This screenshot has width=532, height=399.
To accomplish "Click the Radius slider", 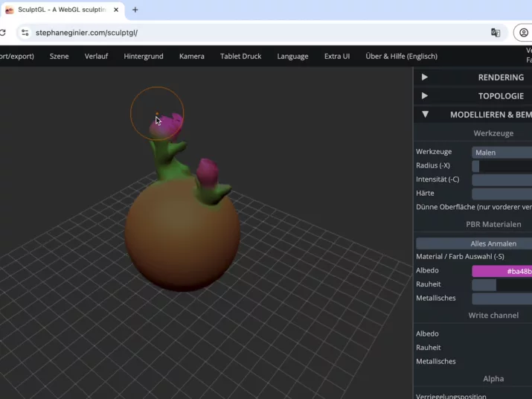I will point(501,166).
